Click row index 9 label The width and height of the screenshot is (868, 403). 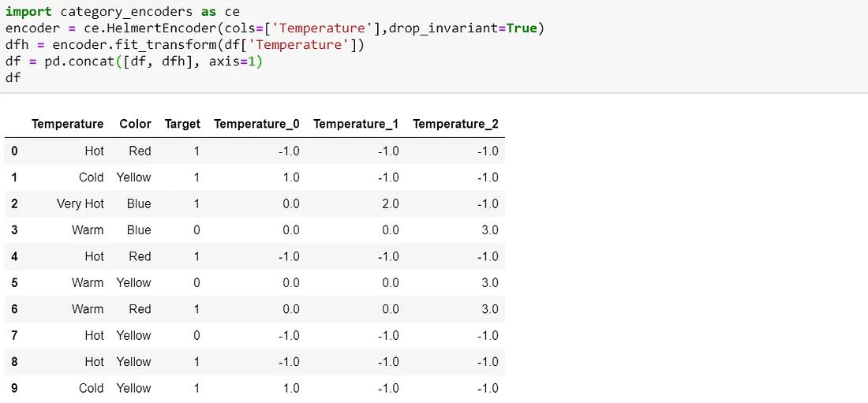pos(14,388)
